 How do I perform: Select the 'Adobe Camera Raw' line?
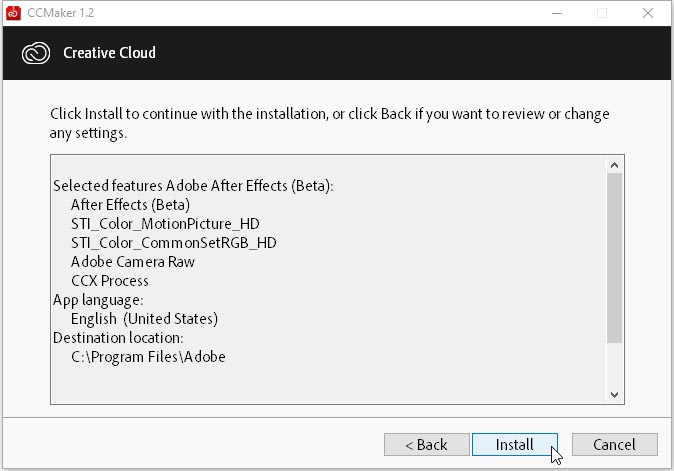click(133, 262)
